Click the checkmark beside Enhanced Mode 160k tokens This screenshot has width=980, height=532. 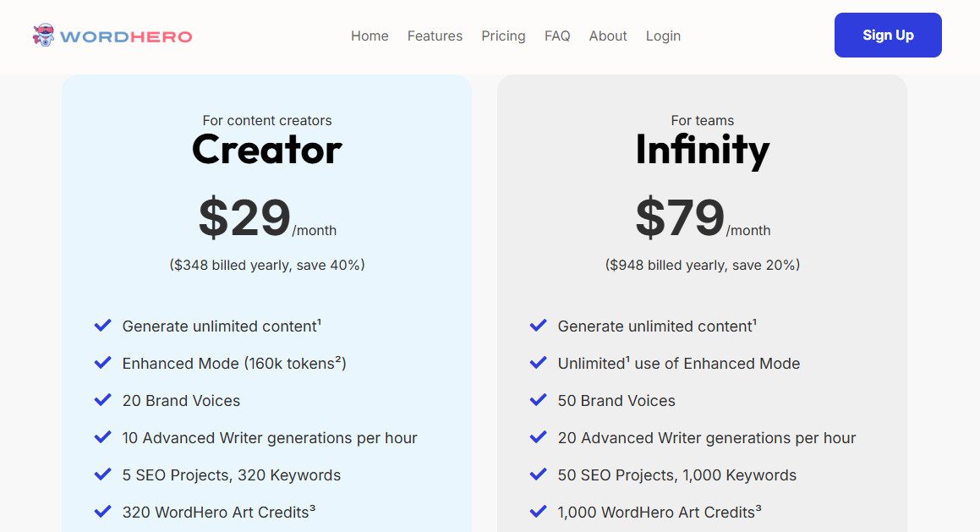pyautogui.click(x=103, y=362)
